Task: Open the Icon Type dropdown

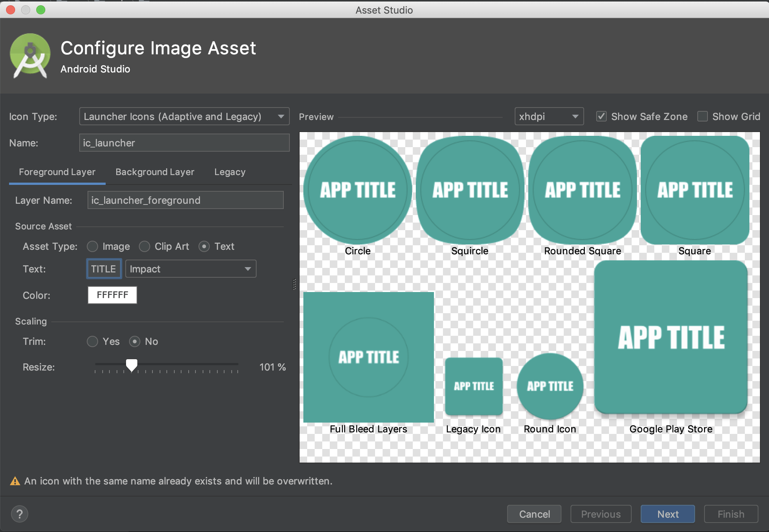Action: [184, 116]
